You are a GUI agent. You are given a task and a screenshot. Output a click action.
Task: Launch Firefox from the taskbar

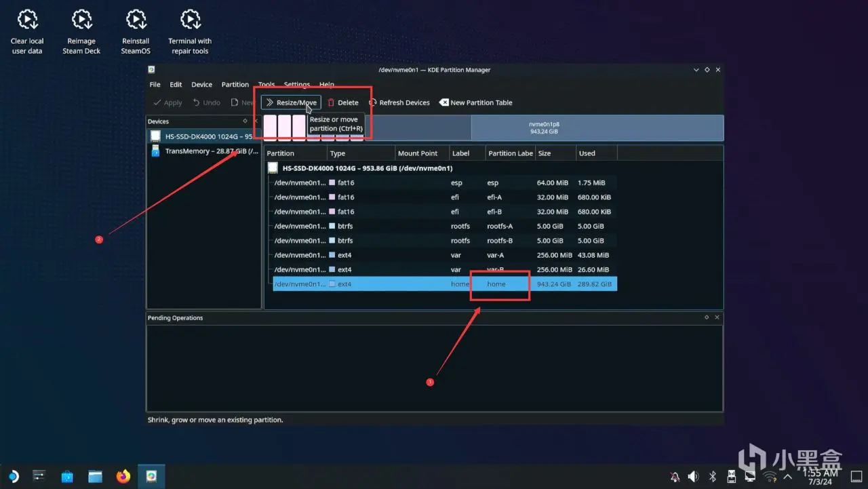(123, 476)
